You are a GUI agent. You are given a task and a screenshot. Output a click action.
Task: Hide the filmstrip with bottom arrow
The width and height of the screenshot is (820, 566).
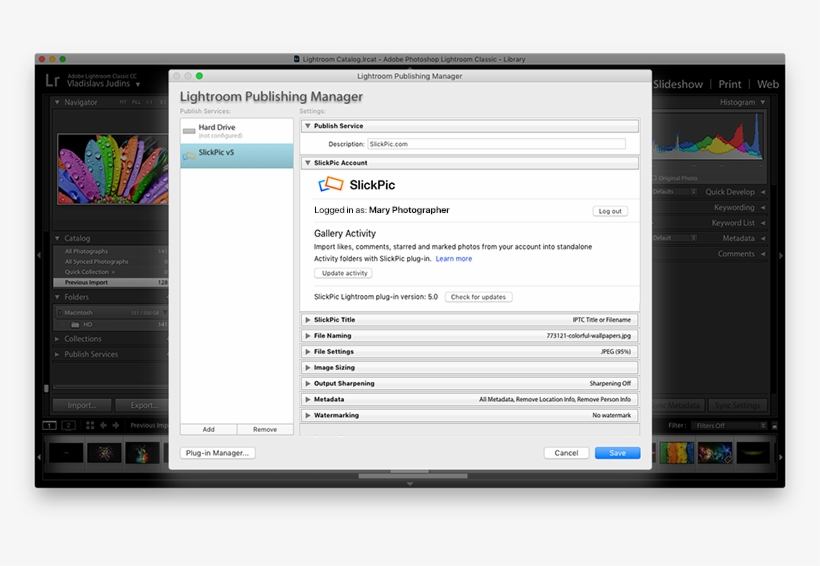pos(410,484)
